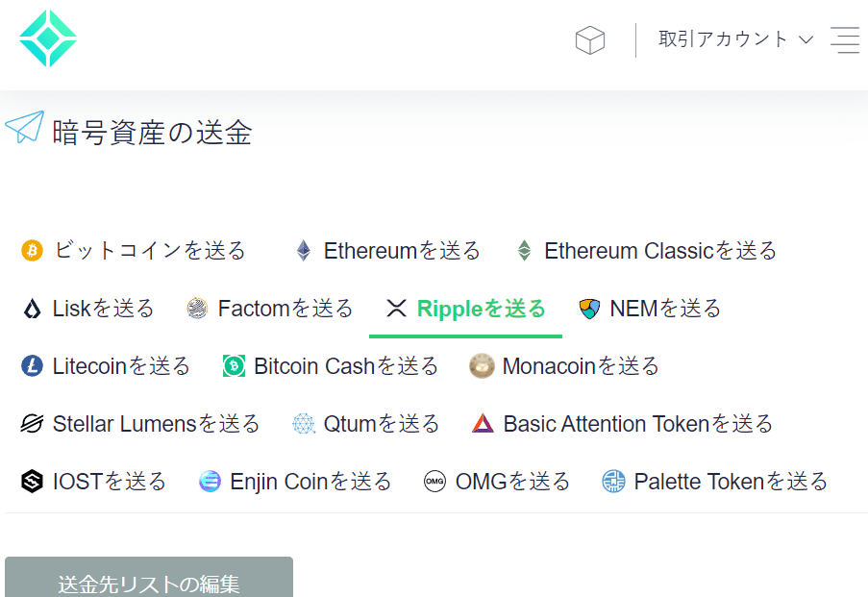Click 送金先リストの編集 button
This screenshot has width=868, height=597.
click(149, 577)
